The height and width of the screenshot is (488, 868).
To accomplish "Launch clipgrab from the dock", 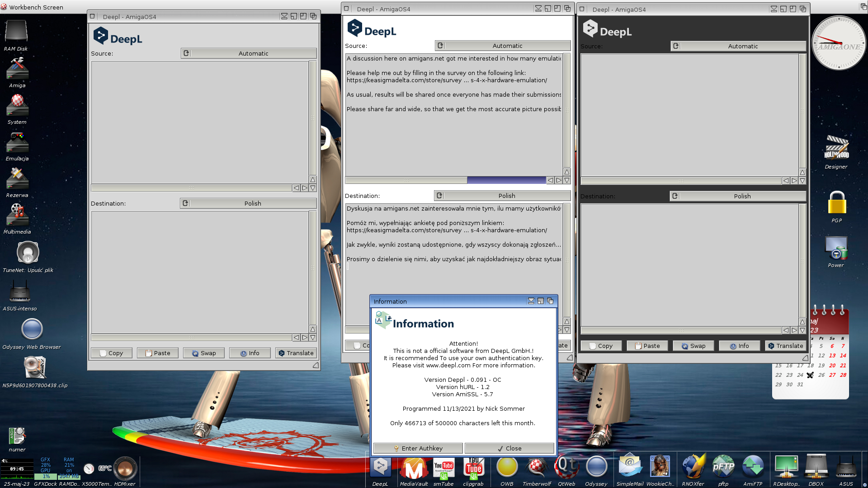I will [473, 468].
